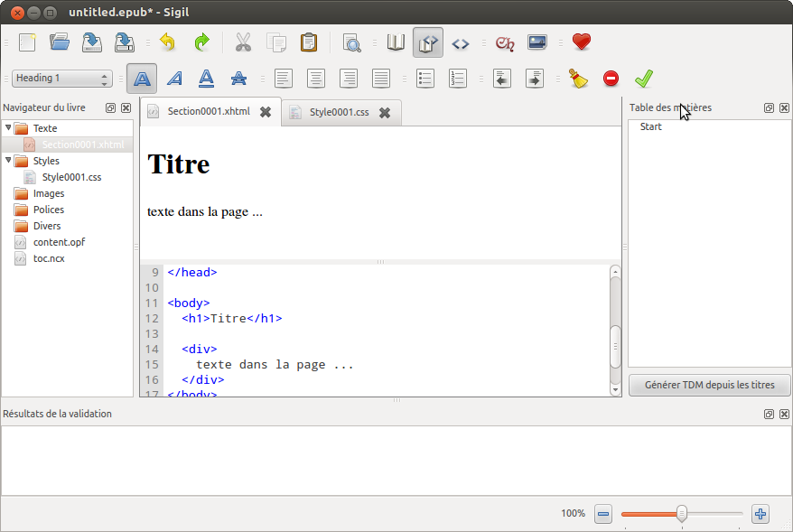Zoom in with the plus button

pyautogui.click(x=760, y=514)
